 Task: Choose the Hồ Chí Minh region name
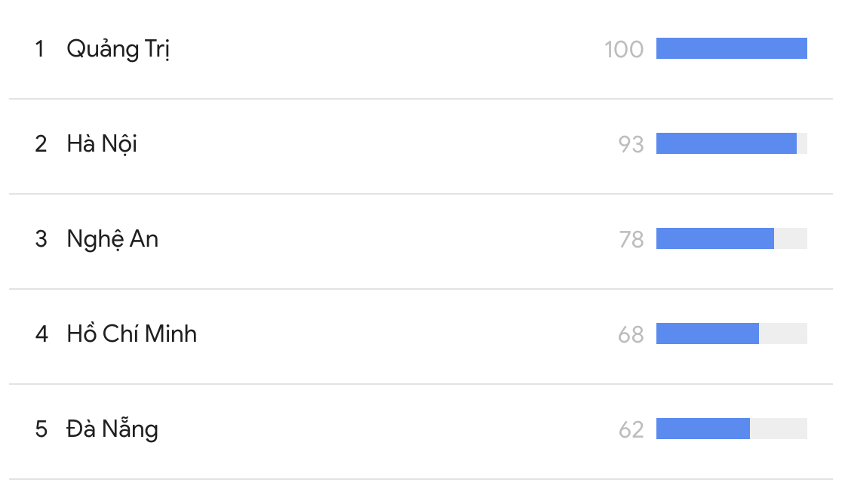coord(131,333)
